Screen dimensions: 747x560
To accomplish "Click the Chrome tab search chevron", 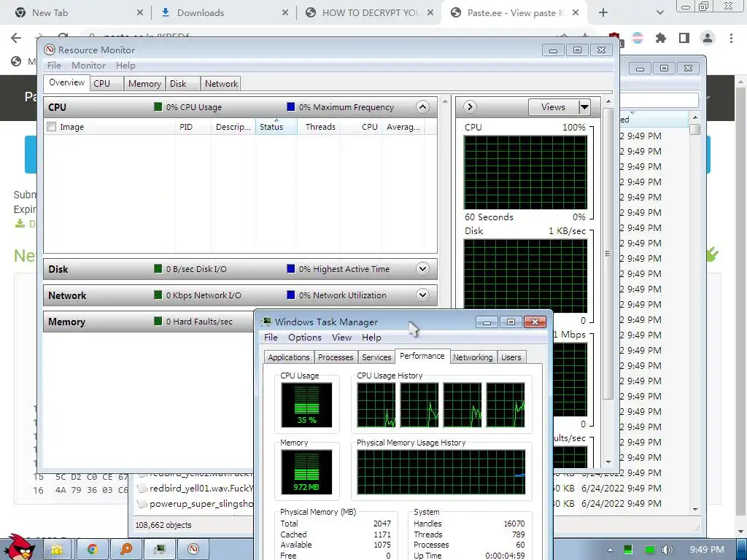I will [659, 13].
